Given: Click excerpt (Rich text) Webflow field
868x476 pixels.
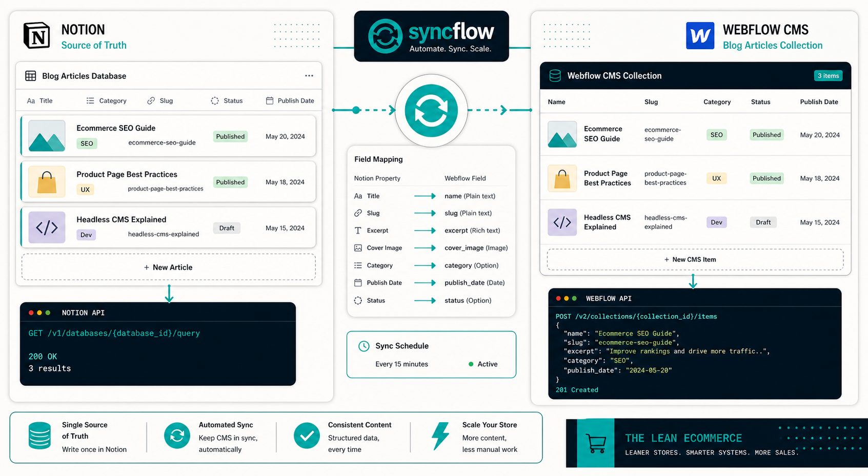Looking at the screenshot, I should point(472,231).
